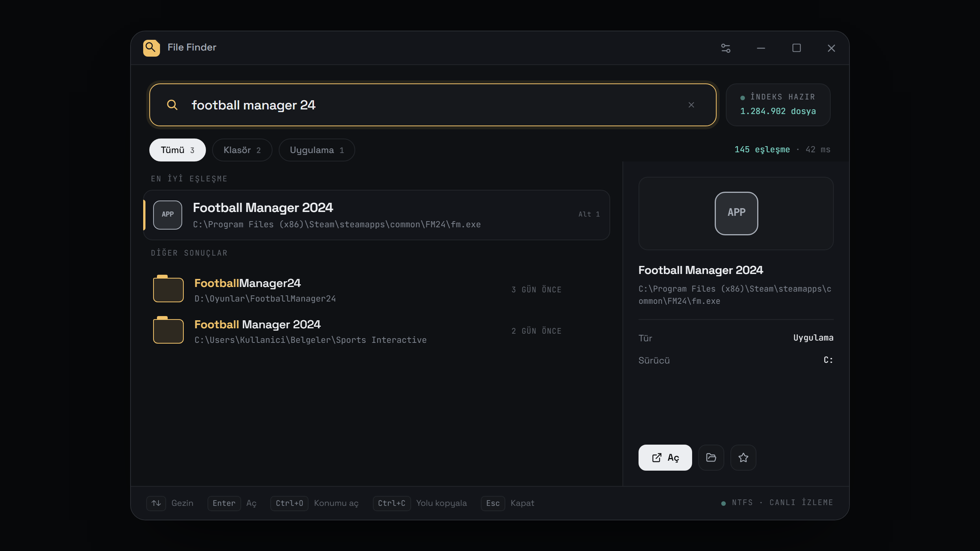
Task: Click the 'D:\Oyunlar\FootballManager24' path text
Action: coord(265,299)
